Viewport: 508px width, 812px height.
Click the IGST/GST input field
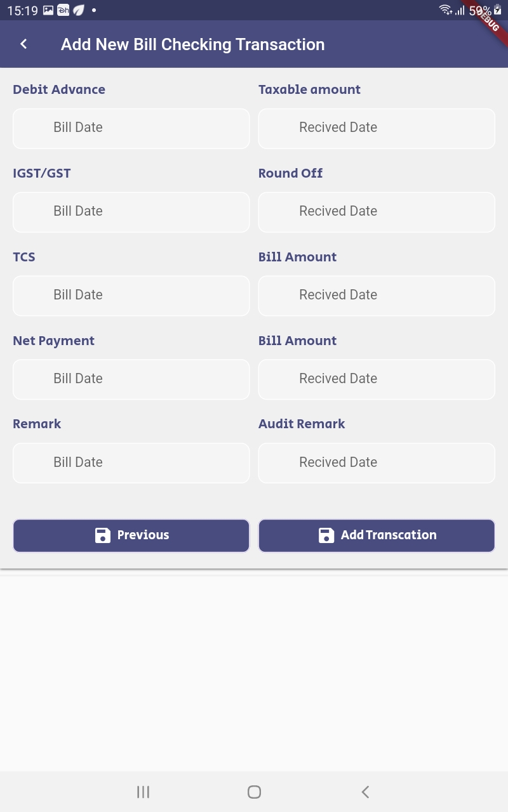tap(131, 212)
